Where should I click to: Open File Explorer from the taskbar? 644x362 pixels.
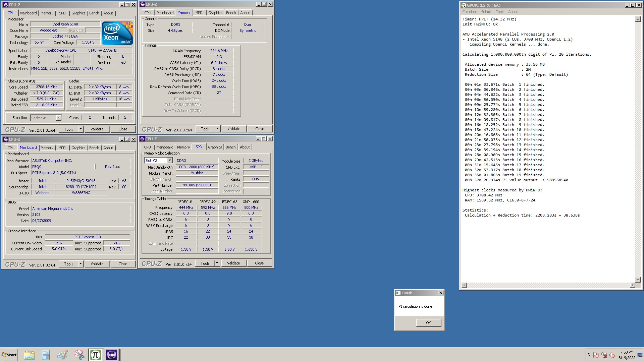29,355
